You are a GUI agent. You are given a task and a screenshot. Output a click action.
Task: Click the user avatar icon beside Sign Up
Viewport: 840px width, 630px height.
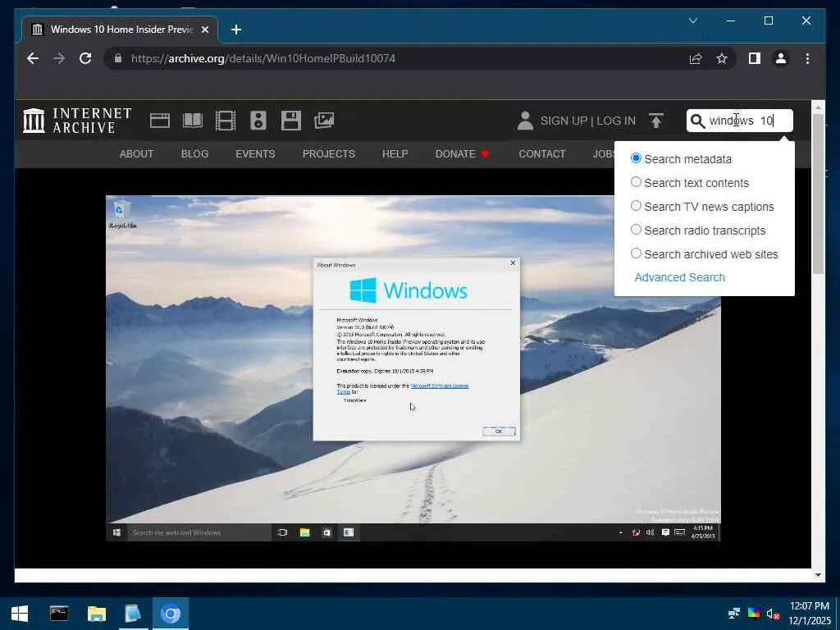point(525,121)
